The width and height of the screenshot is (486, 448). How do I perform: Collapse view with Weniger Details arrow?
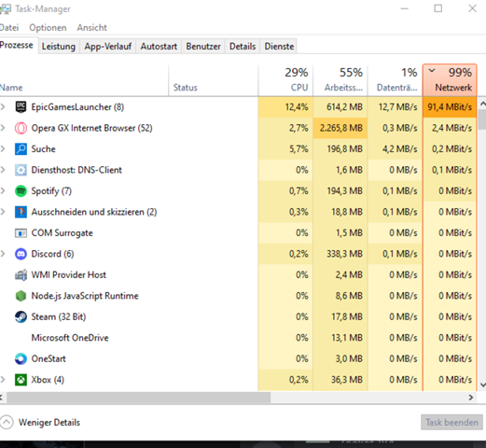click(7, 423)
